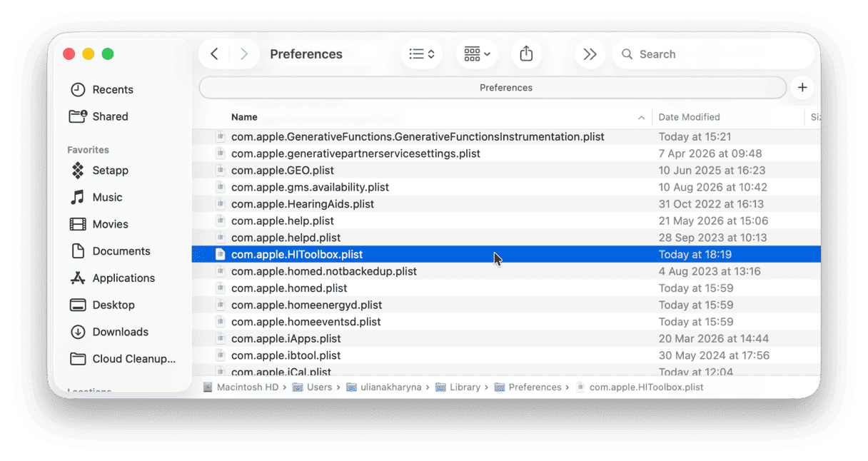Viewport: 868px width, 461px height.
Task: Sort by the Date Modified column header
Action: point(689,117)
